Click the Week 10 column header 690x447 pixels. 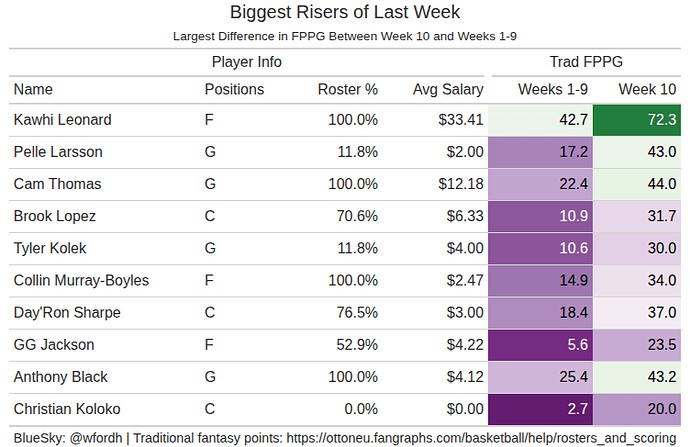[x=646, y=89]
